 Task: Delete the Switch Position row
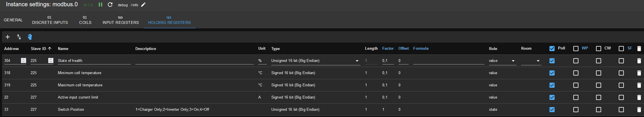(x=639, y=110)
